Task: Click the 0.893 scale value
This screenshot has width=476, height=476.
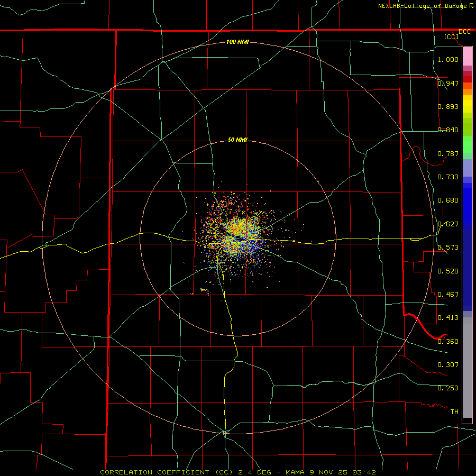Action: [x=448, y=106]
